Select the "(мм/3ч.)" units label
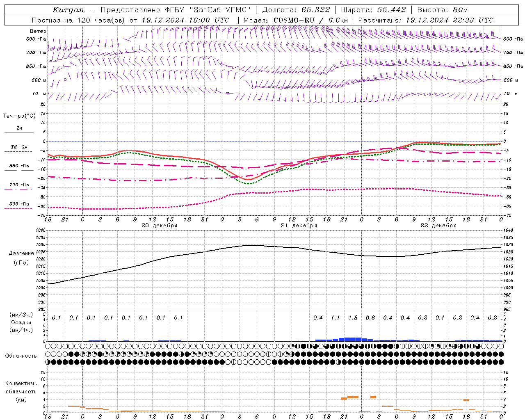The height and width of the screenshot is (420, 525). point(21,315)
